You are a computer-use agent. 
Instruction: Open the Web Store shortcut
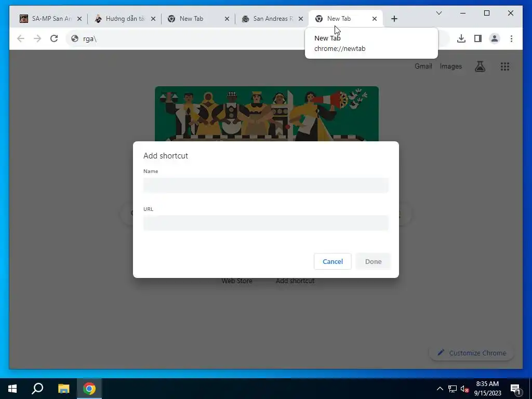pyautogui.click(x=237, y=281)
